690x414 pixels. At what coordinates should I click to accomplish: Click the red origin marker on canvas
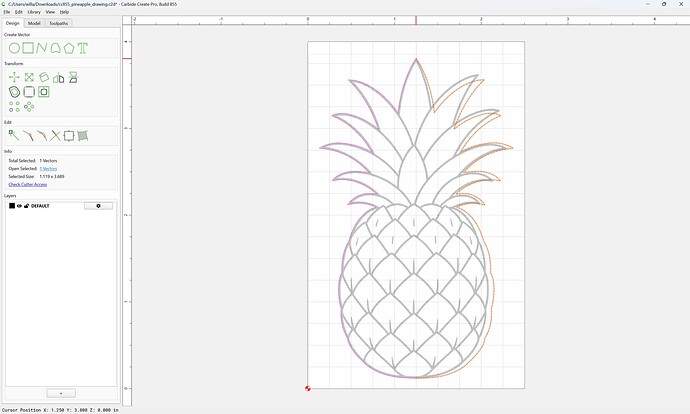coord(308,388)
